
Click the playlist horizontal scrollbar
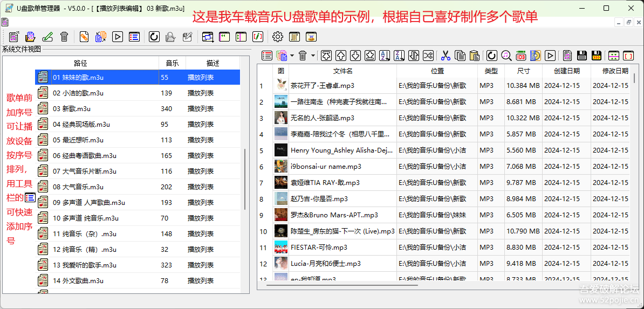point(342,284)
